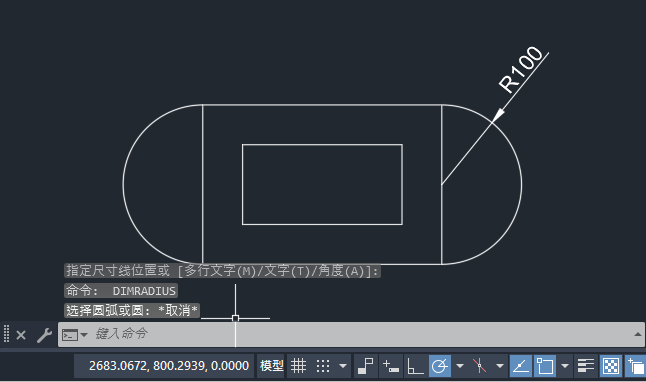Close the command line window
Image resolution: width=646 pixels, height=382 pixels.
pos(21,335)
